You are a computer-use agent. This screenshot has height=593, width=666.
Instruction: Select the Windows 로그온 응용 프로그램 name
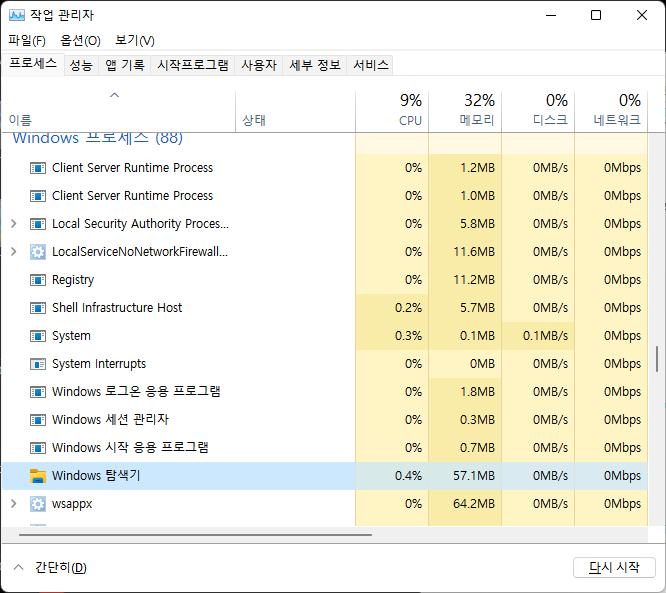(x=136, y=392)
